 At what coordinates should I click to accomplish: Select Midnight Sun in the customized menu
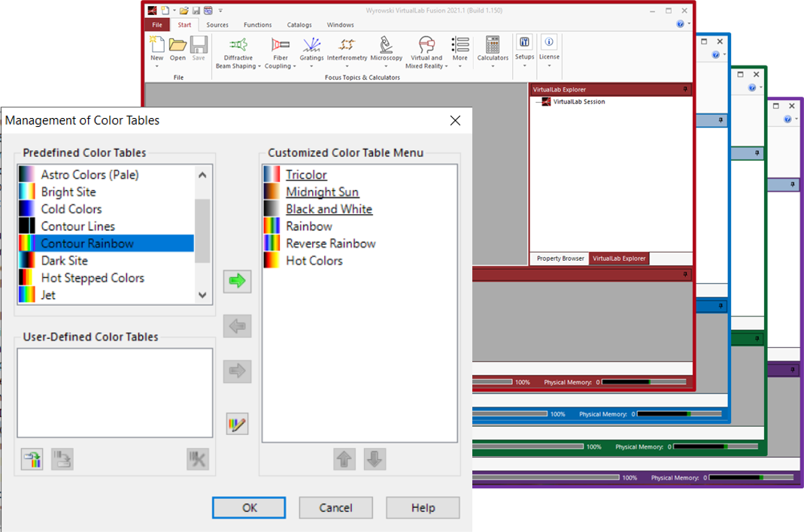tap(322, 192)
